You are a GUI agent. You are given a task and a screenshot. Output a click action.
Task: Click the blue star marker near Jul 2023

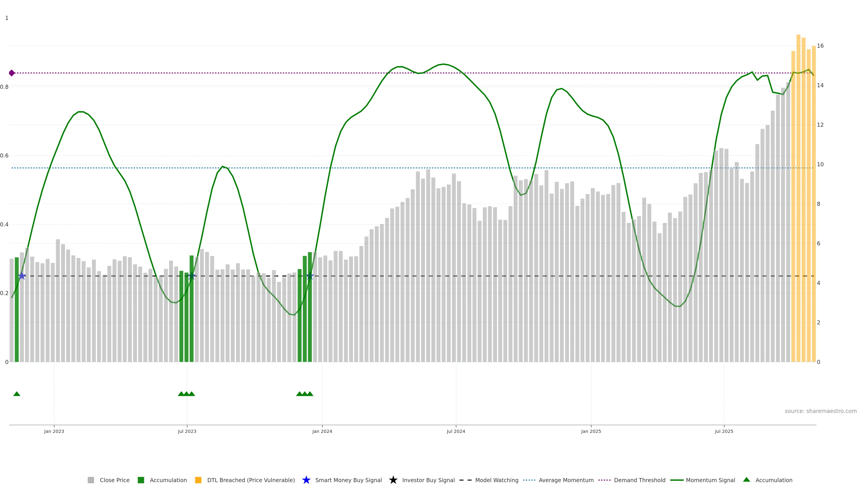coord(192,276)
